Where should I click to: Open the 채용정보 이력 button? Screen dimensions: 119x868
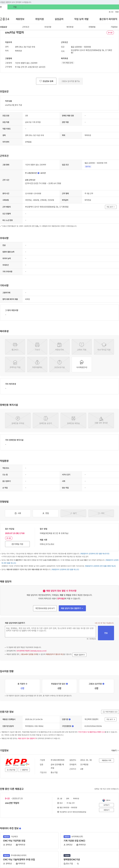(106, 761)
